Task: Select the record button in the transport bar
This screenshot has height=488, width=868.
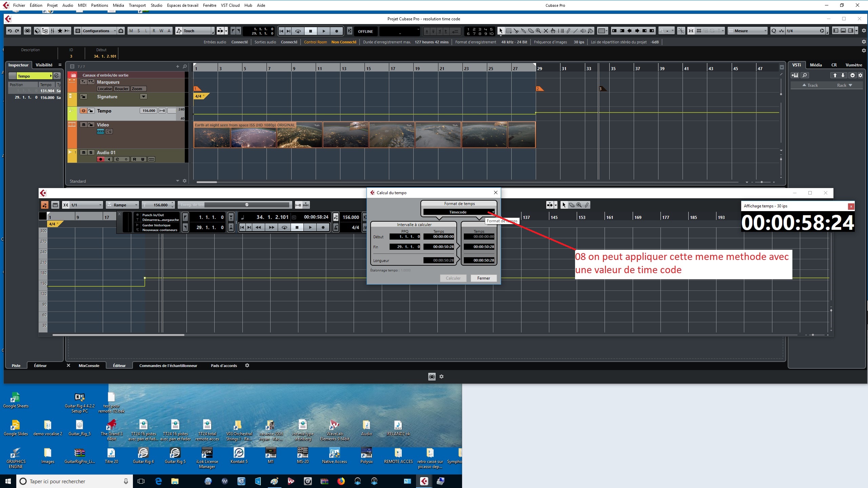Action: (336, 31)
